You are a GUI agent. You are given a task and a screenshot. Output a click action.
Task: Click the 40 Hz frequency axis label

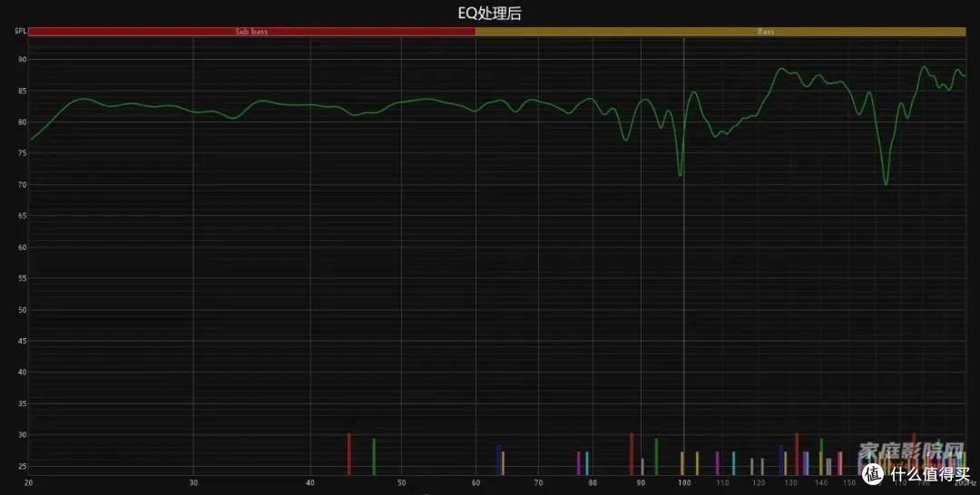[310, 482]
